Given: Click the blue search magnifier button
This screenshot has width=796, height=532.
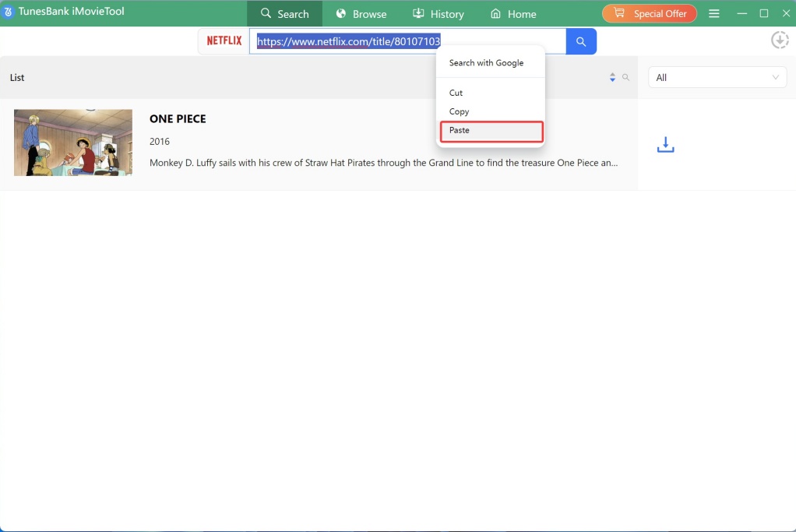Looking at the screenshot, I should 581,41.
